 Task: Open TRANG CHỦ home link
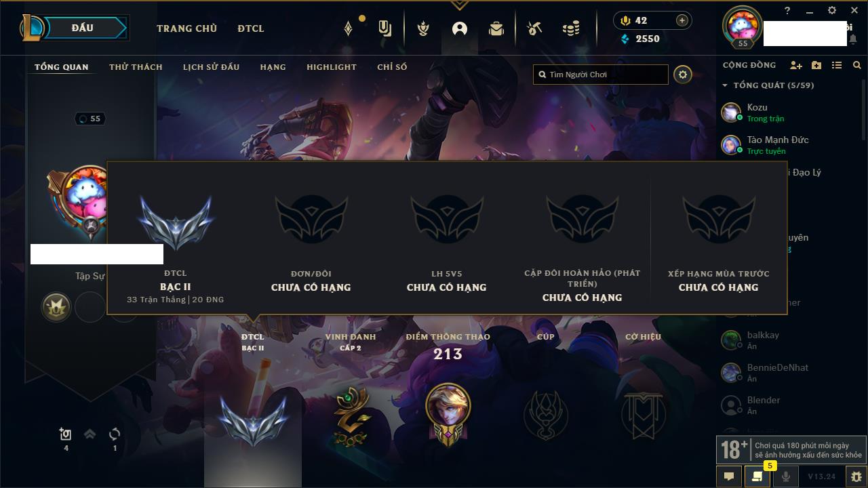186,28
